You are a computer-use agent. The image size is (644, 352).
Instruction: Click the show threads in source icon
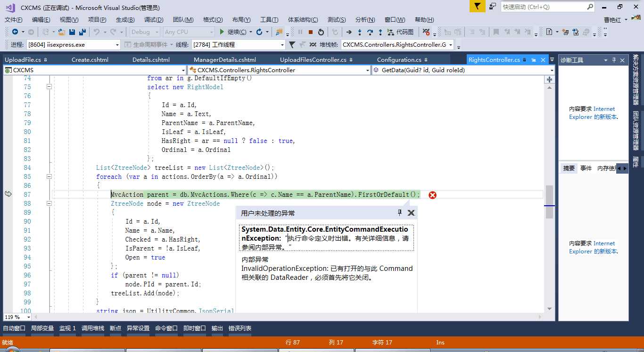tap(313, 45)
